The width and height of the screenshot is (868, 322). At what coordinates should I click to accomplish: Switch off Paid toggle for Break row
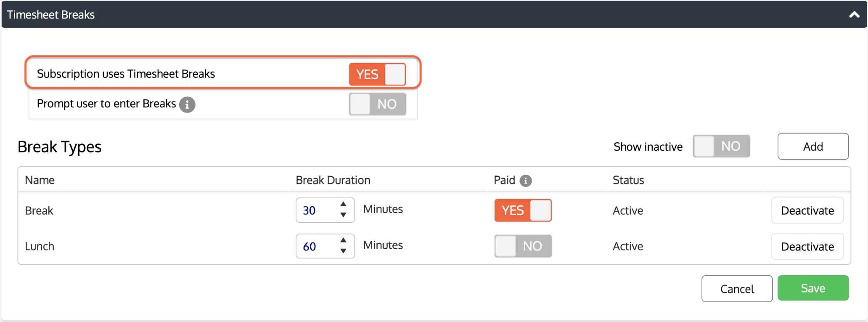[522, 210]
